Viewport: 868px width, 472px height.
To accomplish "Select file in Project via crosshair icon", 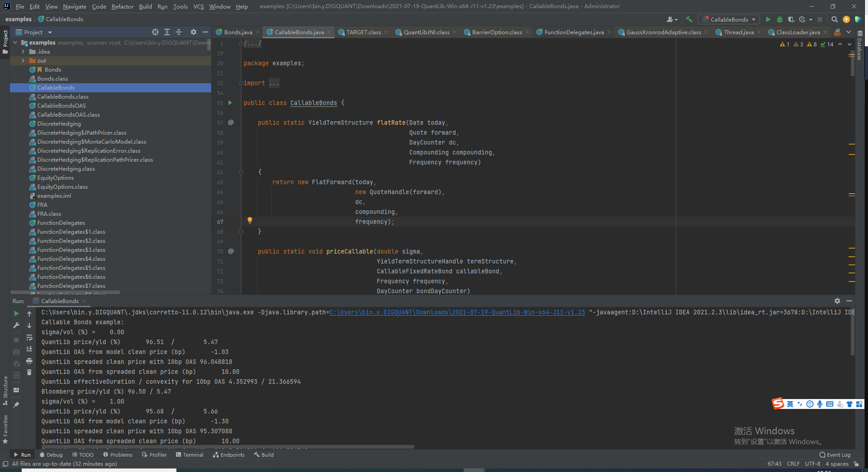I will pos(155,32).
